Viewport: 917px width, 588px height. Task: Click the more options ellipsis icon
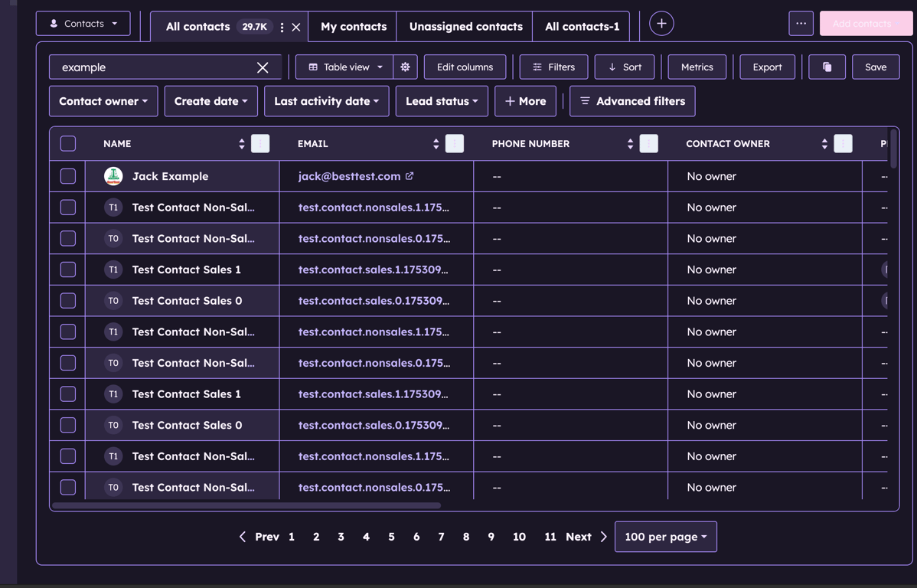tap(801, 23)
